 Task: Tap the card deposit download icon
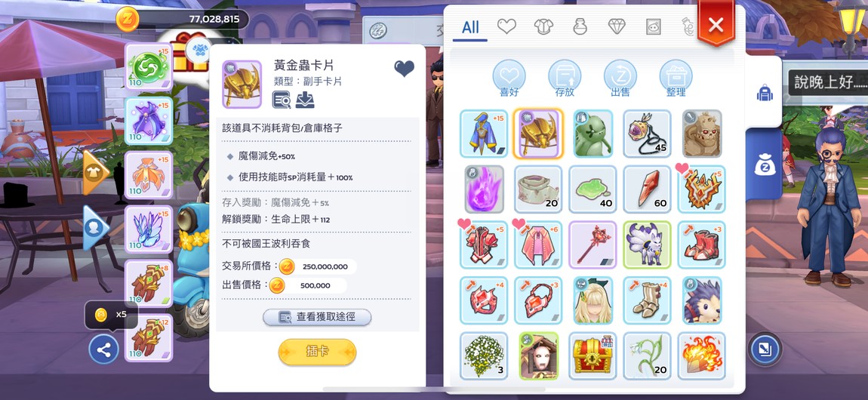click(x=304, y=100)
